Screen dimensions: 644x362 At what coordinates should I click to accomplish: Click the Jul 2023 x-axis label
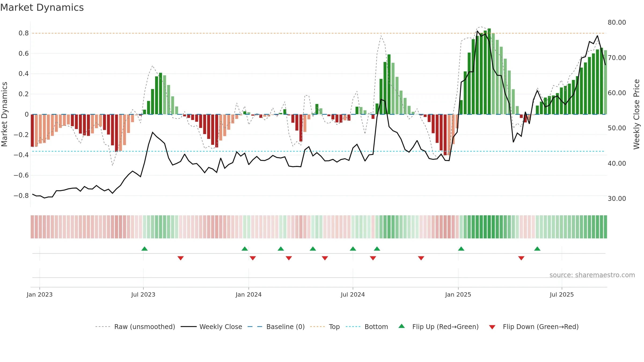tap(143, 294)
